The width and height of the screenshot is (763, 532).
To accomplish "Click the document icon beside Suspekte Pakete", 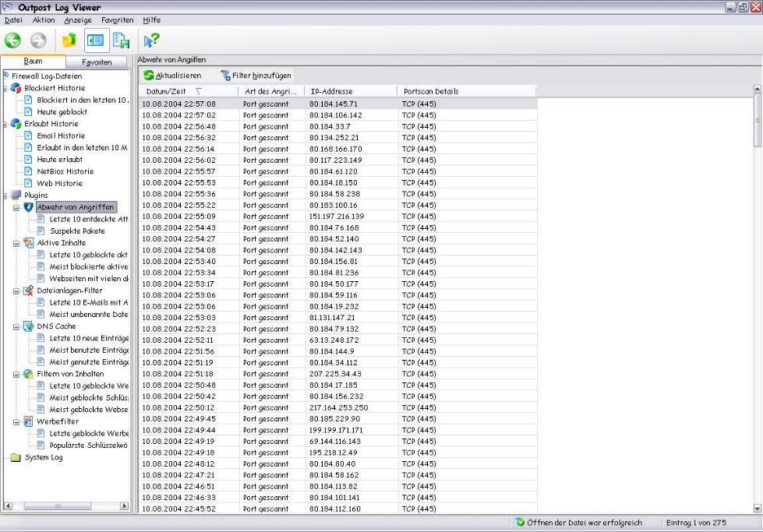I will pos(41,231).
